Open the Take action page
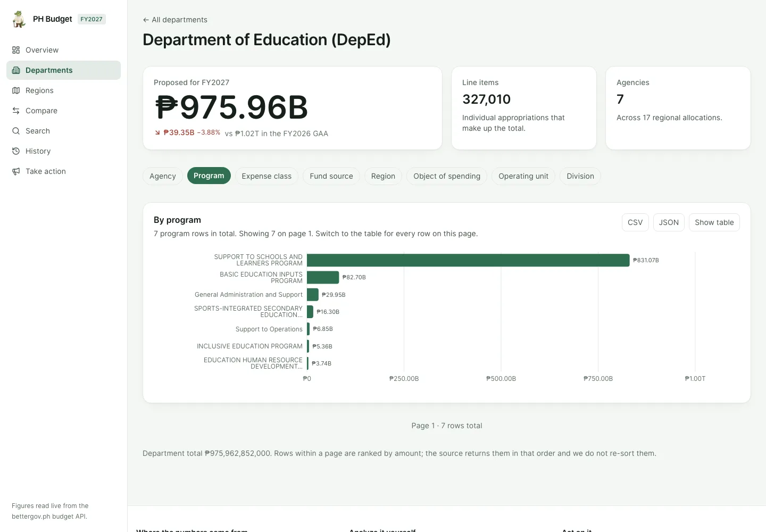Image resolution: width=766 pixels, height=532 pixels. tap(63, 171)
